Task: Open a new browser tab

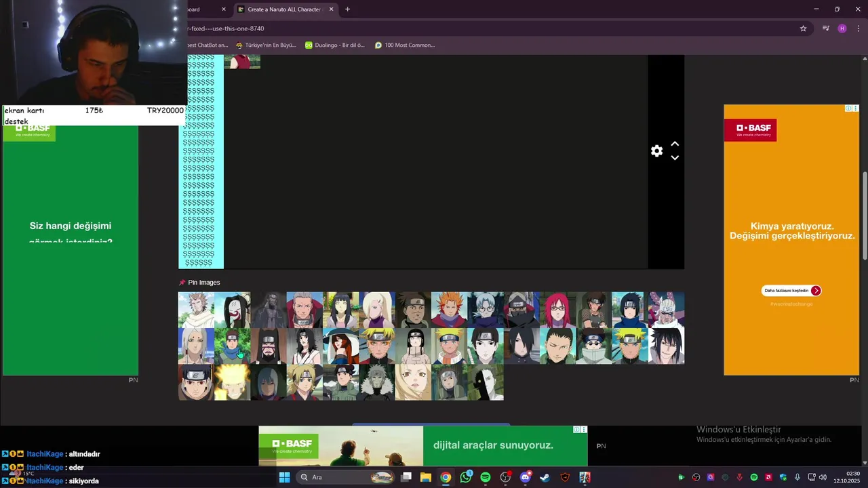Action: pyautogui.click(x=347, y=9)
